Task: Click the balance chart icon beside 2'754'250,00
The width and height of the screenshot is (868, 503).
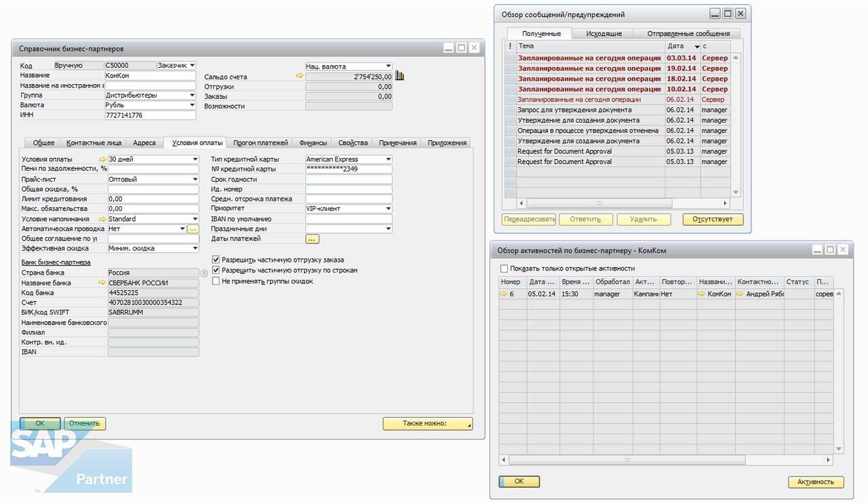Action: click(x=399, y=76)
